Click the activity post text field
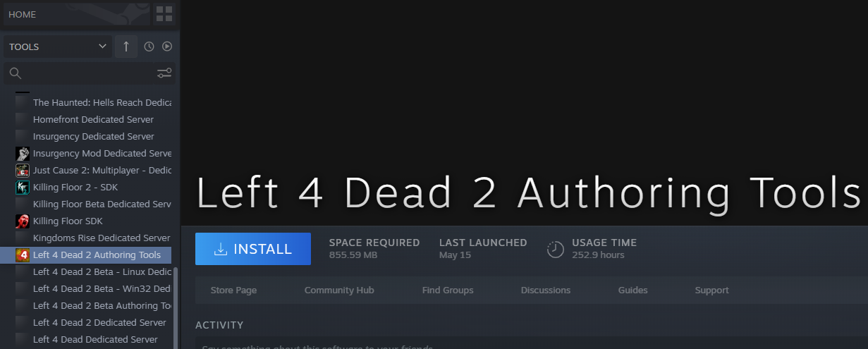Viewport: 868px width, 349px height. pos(532,344)
